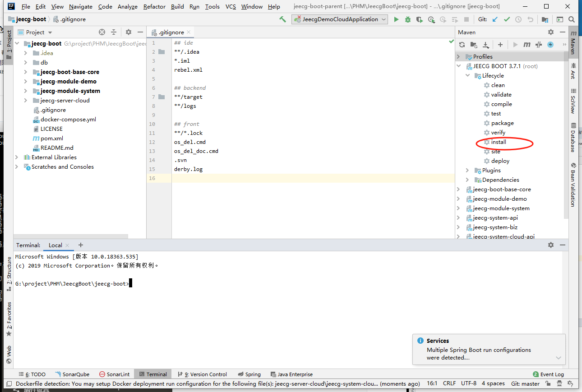Open the SonarLint tool tab
This screenshot has height=392, width=582.
(115, 374)
